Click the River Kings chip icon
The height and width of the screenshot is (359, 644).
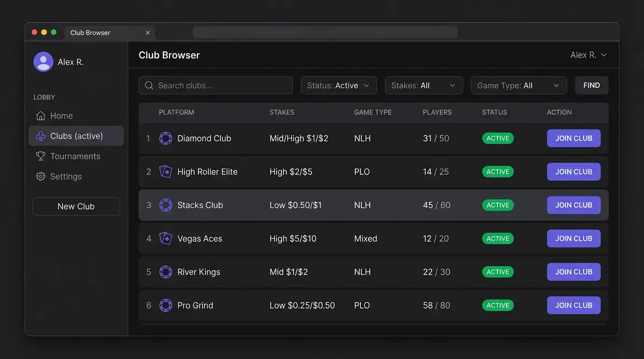(166, 272)
